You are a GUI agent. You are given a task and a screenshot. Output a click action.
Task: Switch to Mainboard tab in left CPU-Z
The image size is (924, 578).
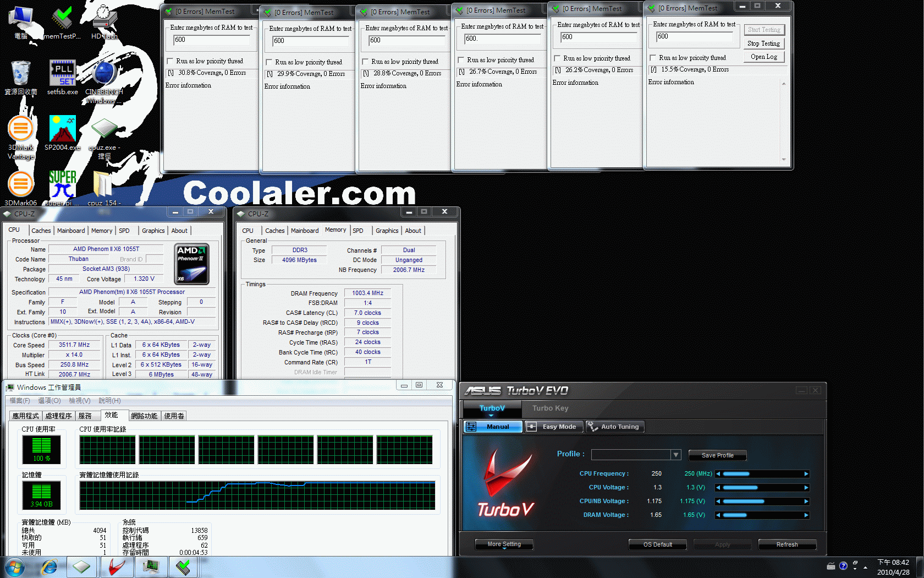pos(71,231)
